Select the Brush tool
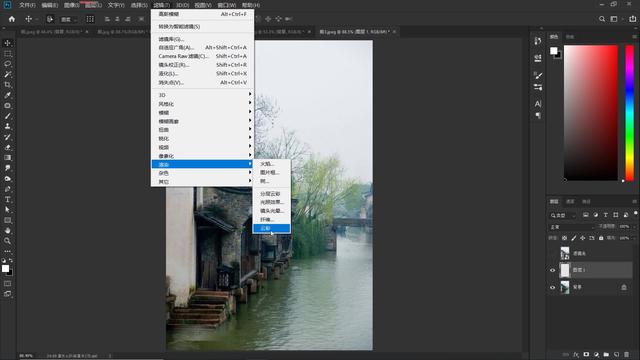Viewport: 640px width, 360px height. click(7, 116)
